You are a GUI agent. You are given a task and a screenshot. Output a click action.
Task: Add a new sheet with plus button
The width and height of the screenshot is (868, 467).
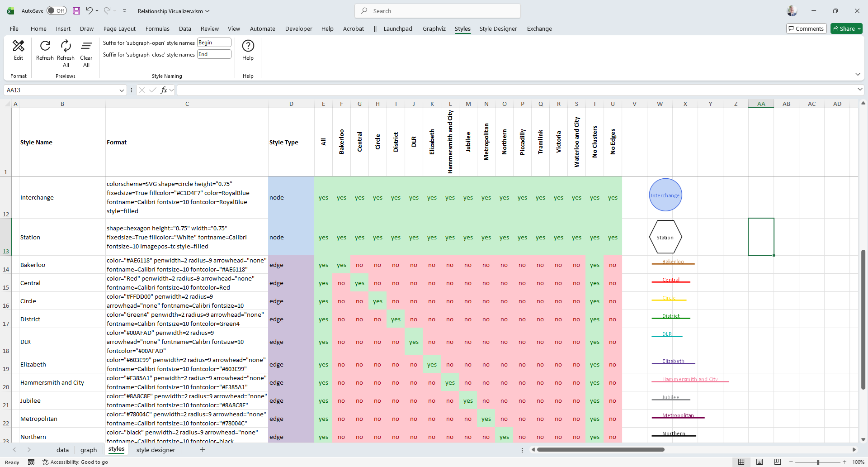pyautogui.click(x=203, y=450)
